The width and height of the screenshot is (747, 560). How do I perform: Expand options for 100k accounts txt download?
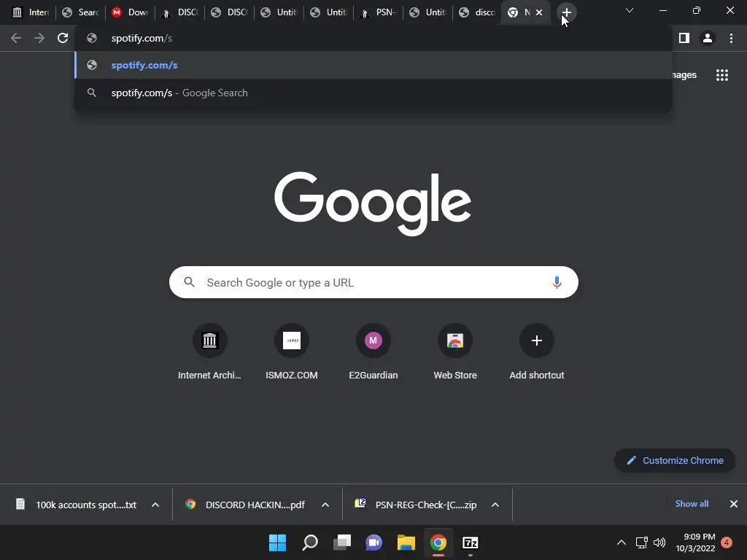155,505
